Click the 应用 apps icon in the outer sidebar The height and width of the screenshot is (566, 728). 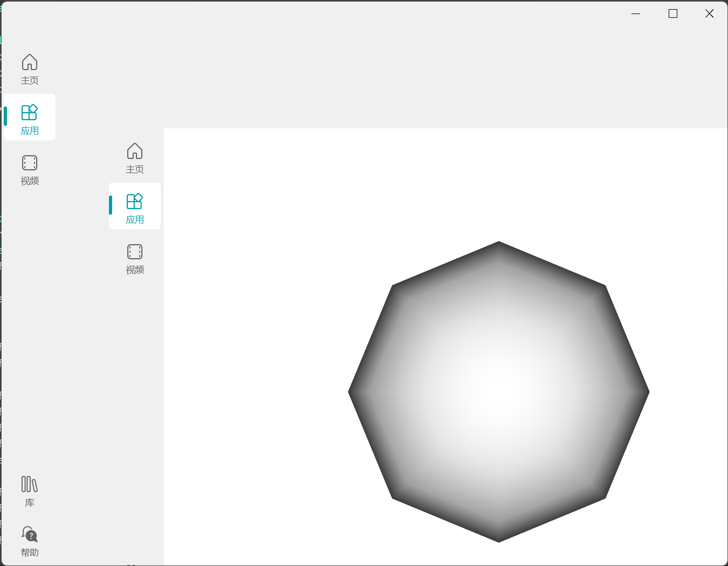tap(30, 112)
